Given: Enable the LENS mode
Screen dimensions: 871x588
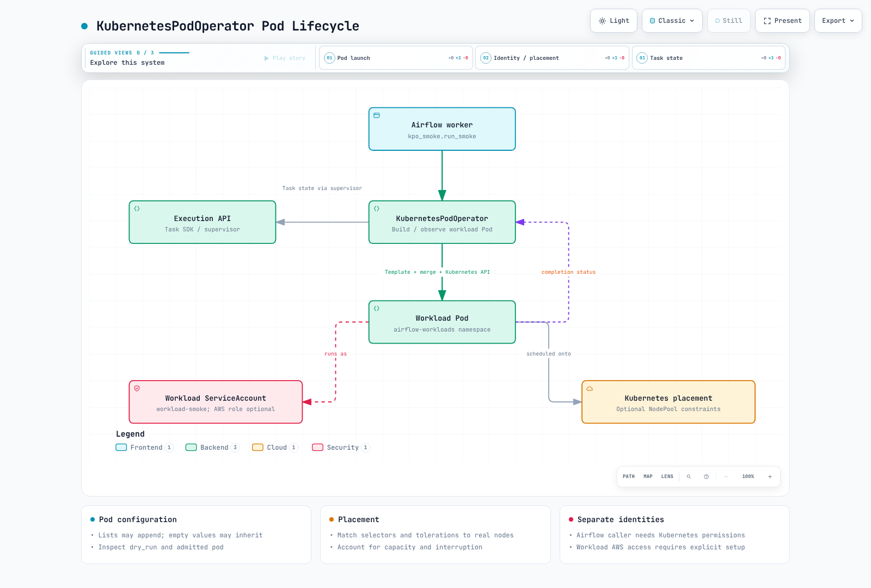Looking at the screenshot, I should click(x=667, y=476).
